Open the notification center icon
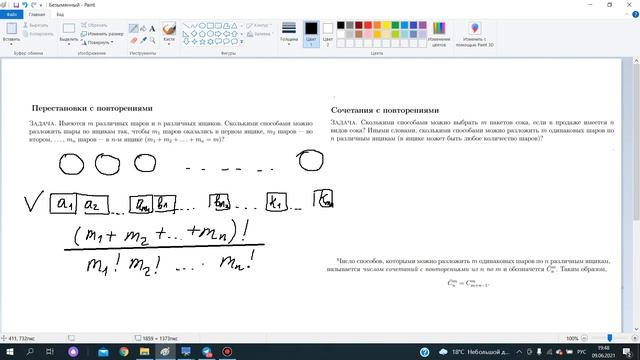 click(627, 351)
